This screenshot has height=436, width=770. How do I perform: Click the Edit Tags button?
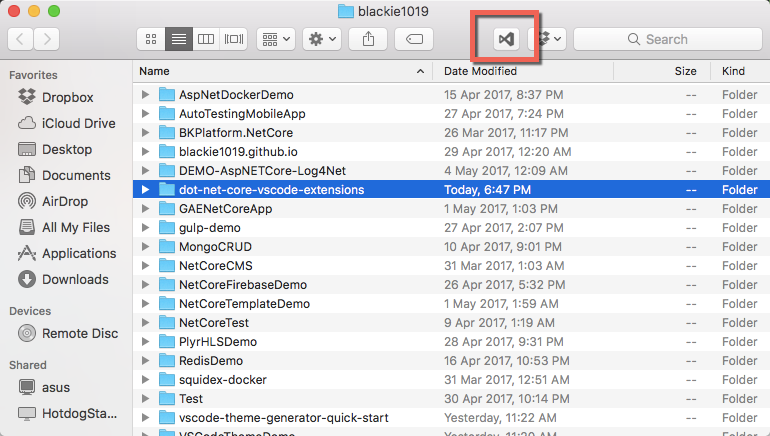pyautogui.click(x=414, y=39)
